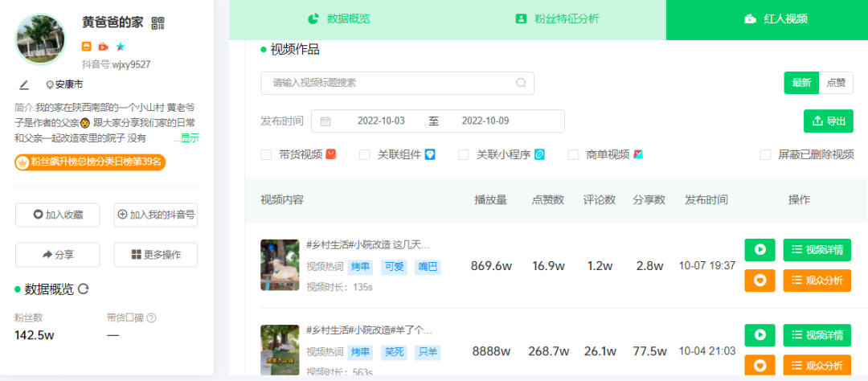This screenshot has width=868, height=381.
Task: Open the start date 2022-10-03 picker
Action: (381, 121)
